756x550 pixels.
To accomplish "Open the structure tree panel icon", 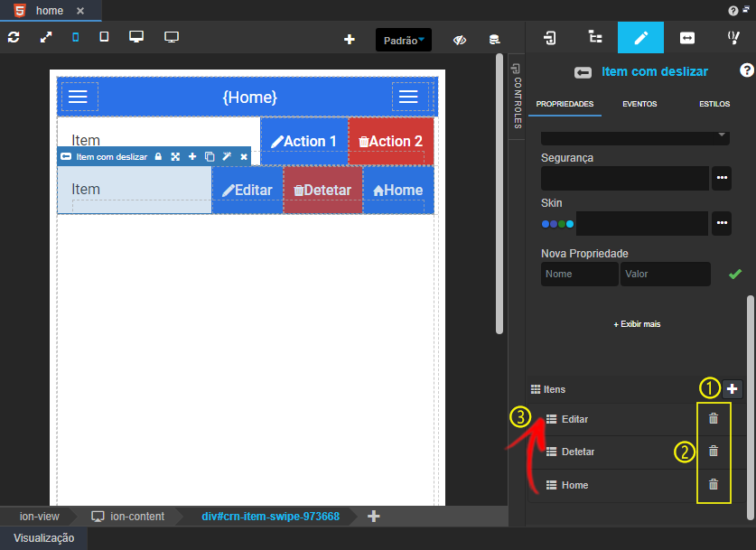I will click(595, 37).
